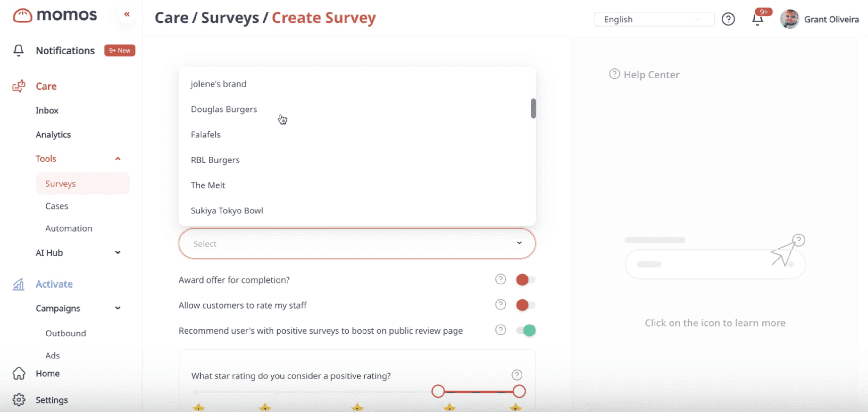The width and height of the screenshot is (868, 412).
Task: Click help icon beside Award offer for completion
Action: click(500, 279)
